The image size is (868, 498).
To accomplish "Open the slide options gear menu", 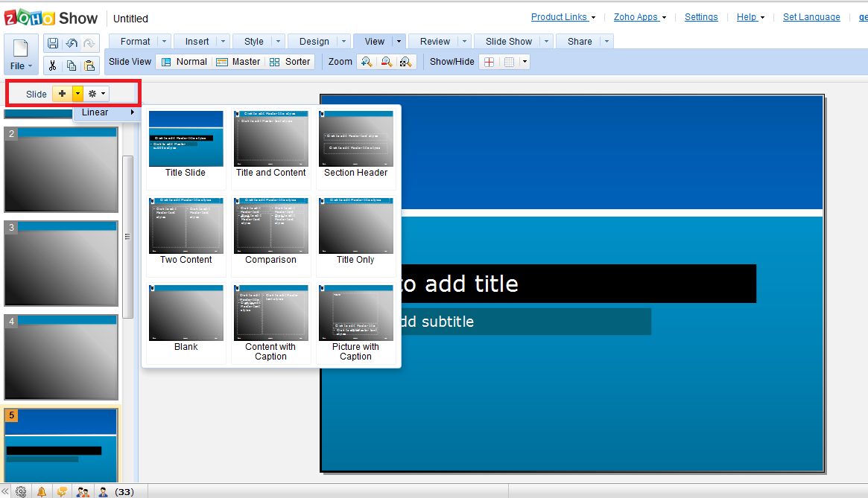I will (96, 94).
